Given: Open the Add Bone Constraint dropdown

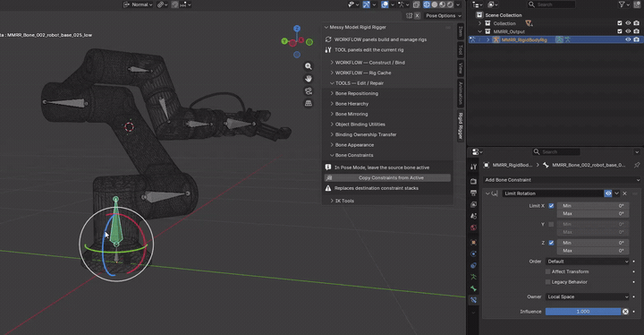Looking at the screenshot, I should pyautogui.click(x=562, y=180).
